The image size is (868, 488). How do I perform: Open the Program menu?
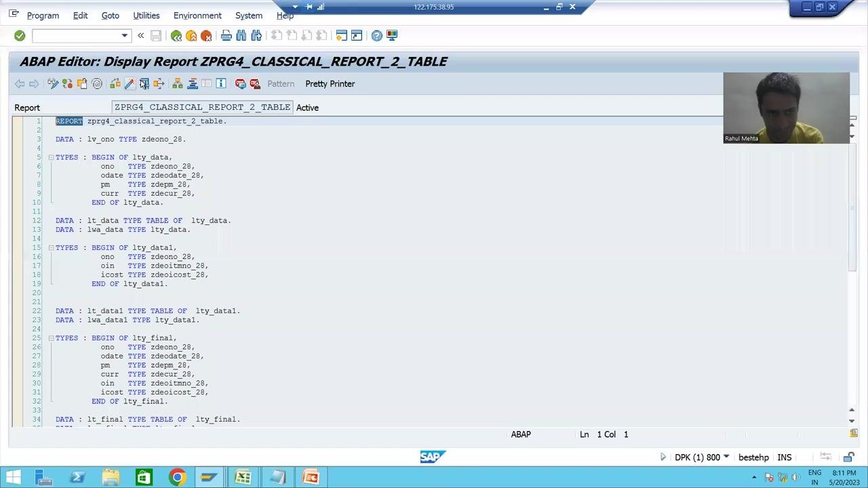[43, 15]
